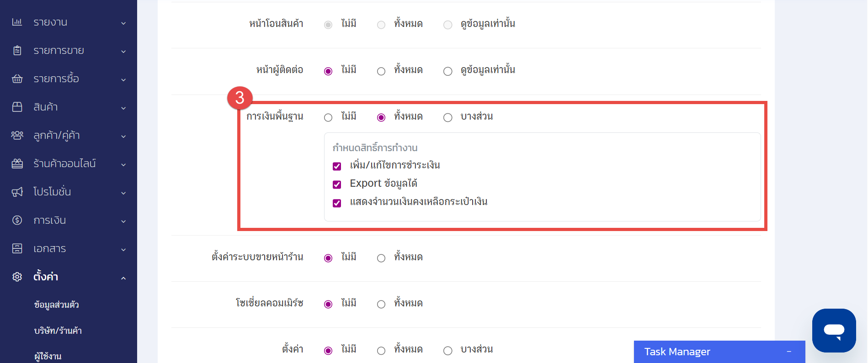Open the ข้อมูลส่วนตัว submenu item

[x=57, y=305]
